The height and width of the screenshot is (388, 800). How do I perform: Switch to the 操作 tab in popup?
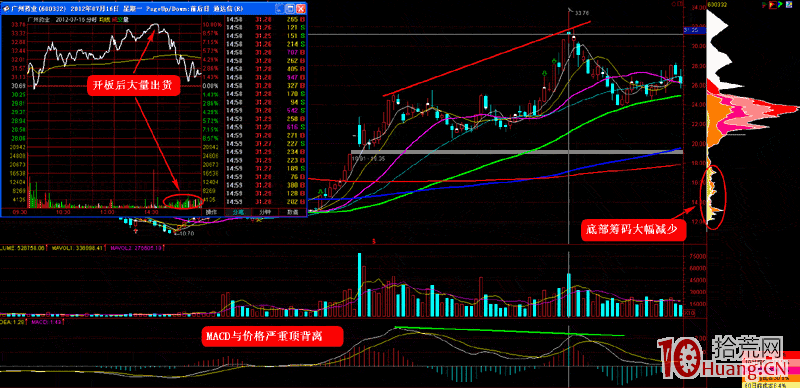coord(212,212)
